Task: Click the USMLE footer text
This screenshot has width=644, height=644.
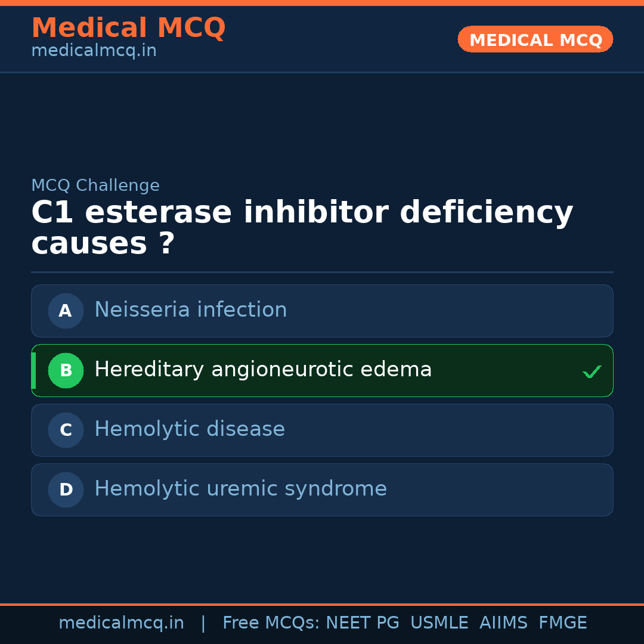Action: point(439,623)
